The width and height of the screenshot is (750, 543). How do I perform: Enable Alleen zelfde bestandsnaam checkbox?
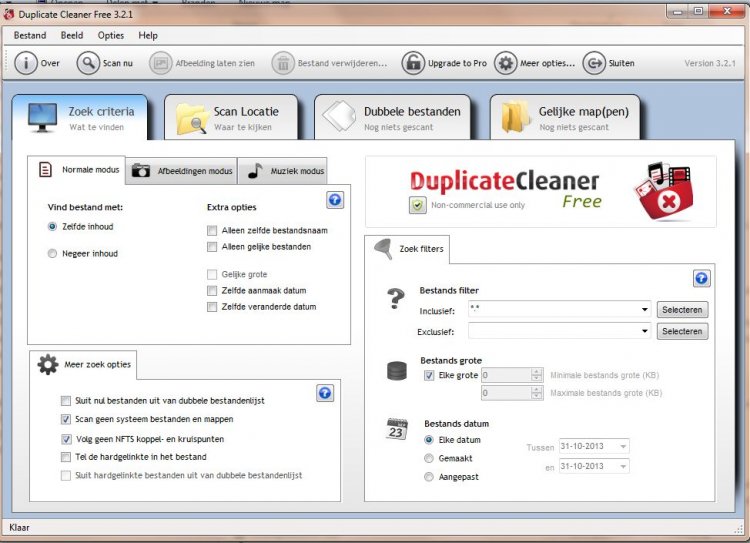point(212,231)
